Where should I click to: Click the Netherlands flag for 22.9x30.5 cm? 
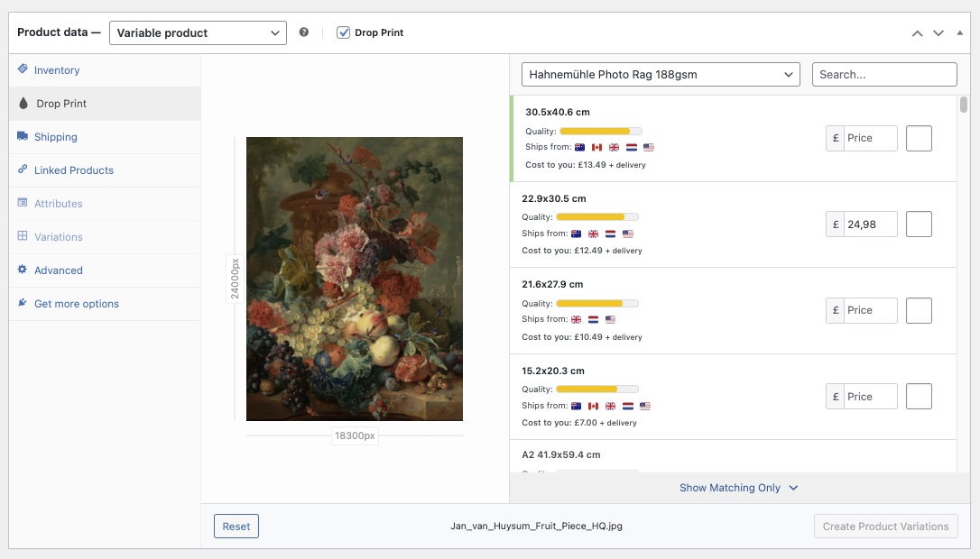pos(611,234)
